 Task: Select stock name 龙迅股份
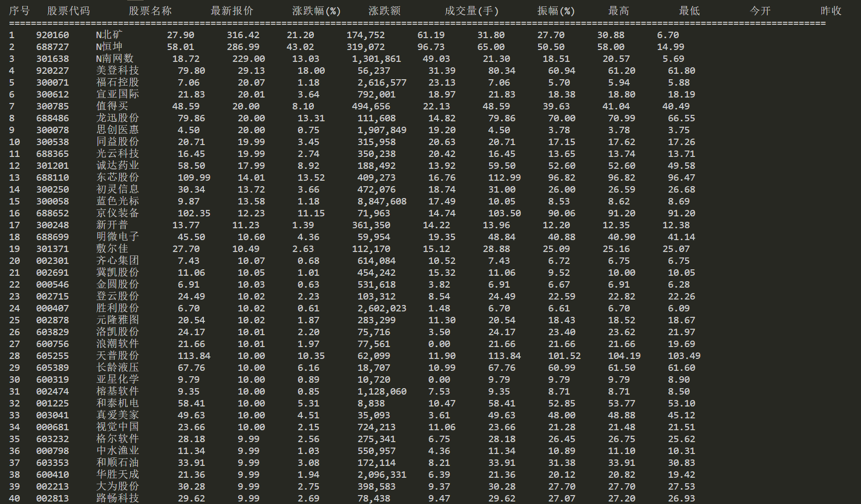tap(117, 118)
